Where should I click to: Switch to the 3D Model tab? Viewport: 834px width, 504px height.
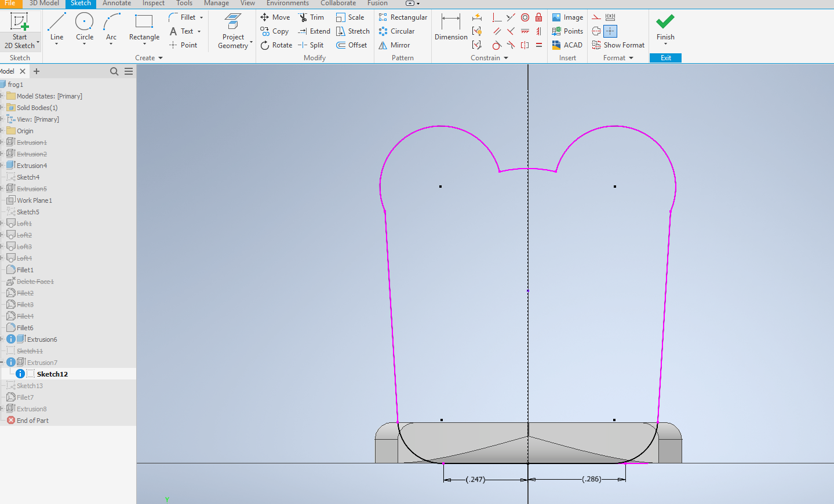pyautogui.click(x=44, y=3)
